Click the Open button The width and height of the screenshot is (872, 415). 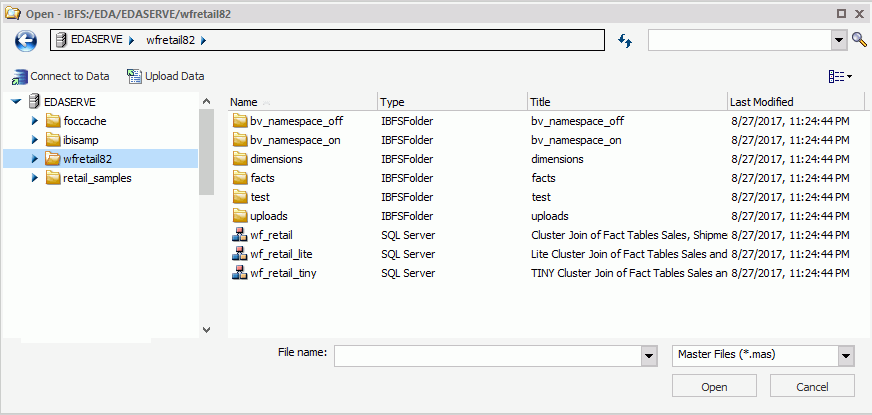714,387
